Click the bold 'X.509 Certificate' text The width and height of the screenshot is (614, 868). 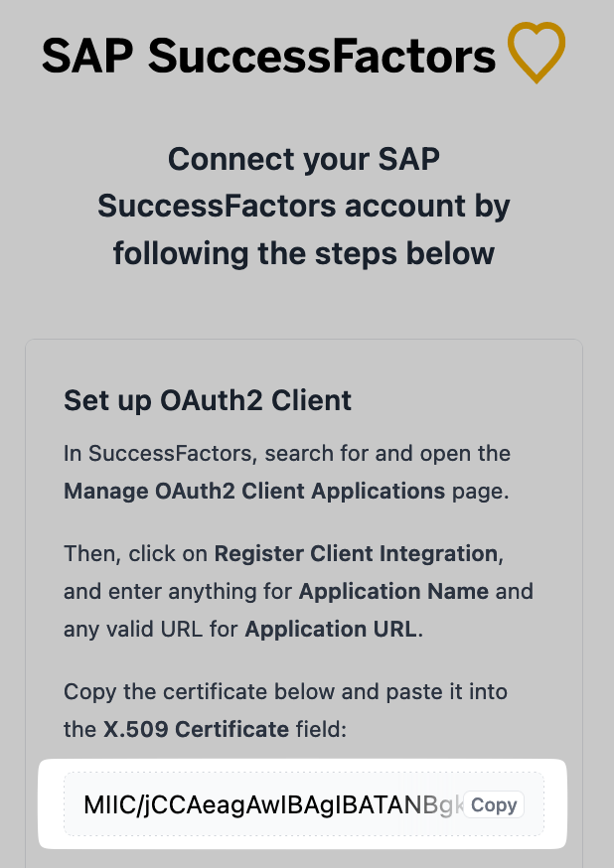tap(196, 729)
